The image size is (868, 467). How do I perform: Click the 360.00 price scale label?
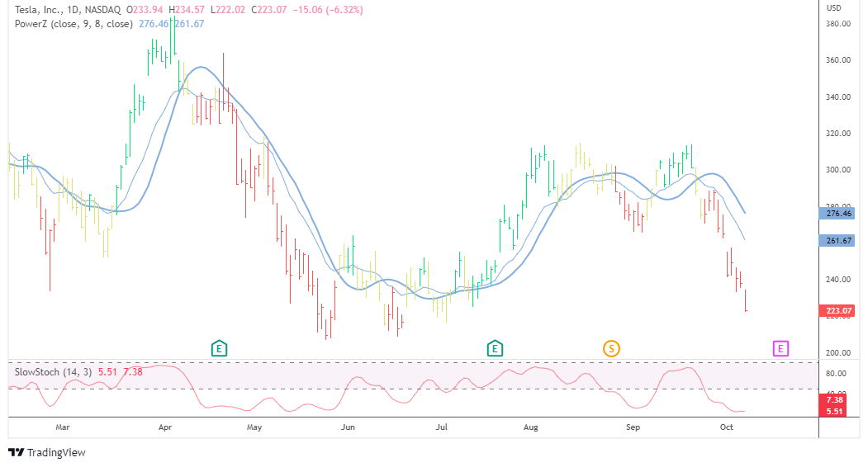click(x=838, y=59)
